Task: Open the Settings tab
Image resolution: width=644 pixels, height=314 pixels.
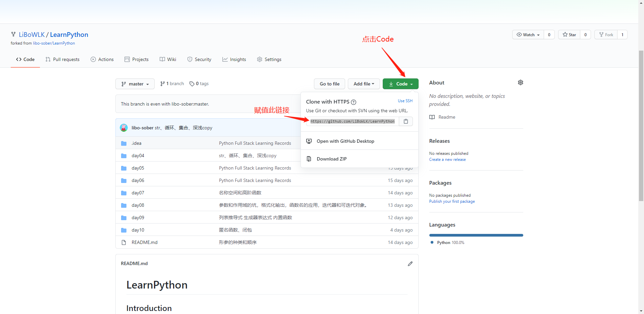Action: pyautogui.click(x=269, y=59)
